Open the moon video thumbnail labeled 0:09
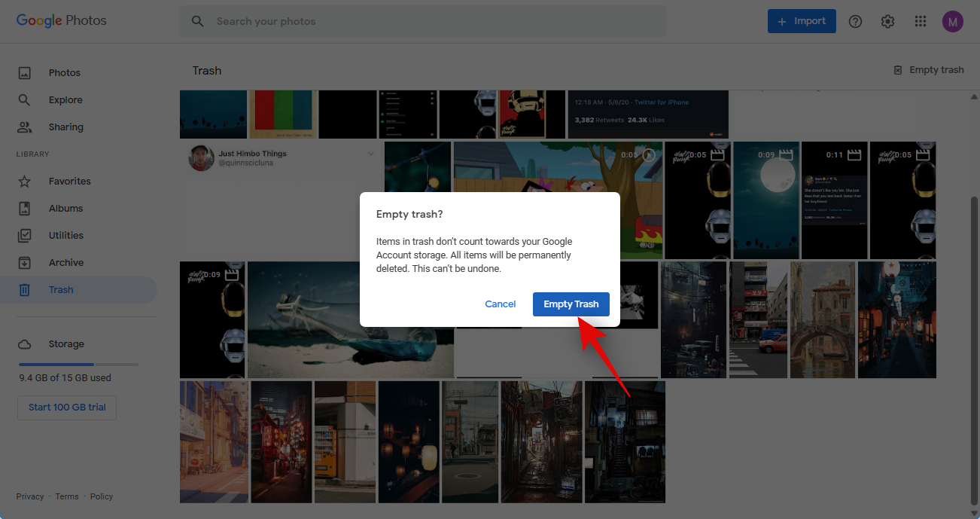 (x=765, y=200)
